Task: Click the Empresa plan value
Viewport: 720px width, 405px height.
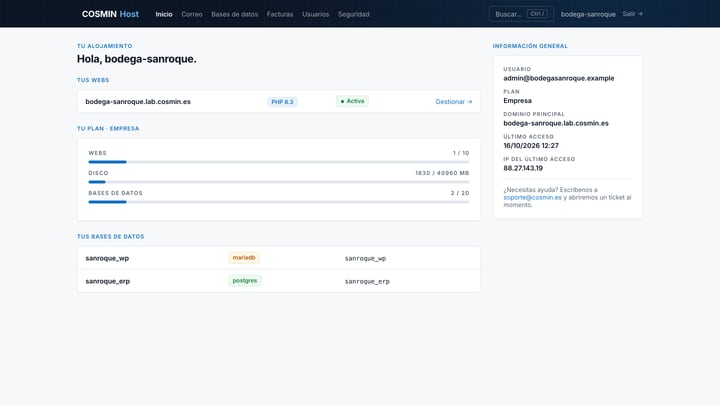Action: point(518,101)
